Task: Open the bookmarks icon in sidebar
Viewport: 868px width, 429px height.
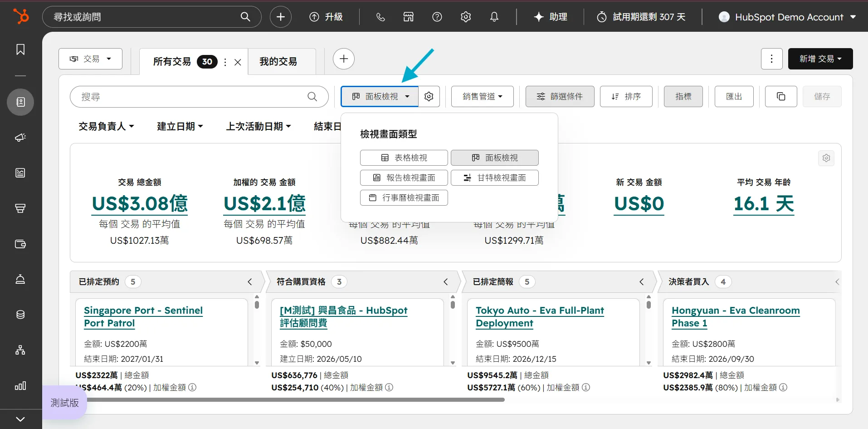Action: tap(20, 49)
